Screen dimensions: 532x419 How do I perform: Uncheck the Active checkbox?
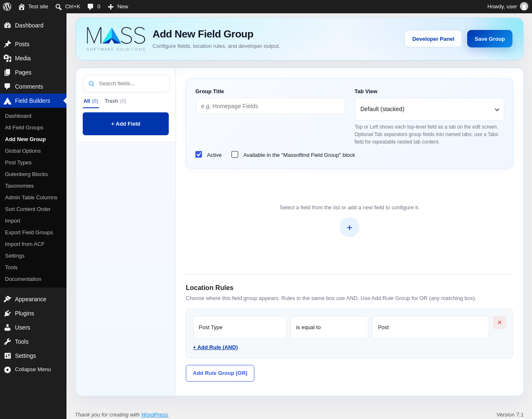pyautogui.click(x=199, y=154)
